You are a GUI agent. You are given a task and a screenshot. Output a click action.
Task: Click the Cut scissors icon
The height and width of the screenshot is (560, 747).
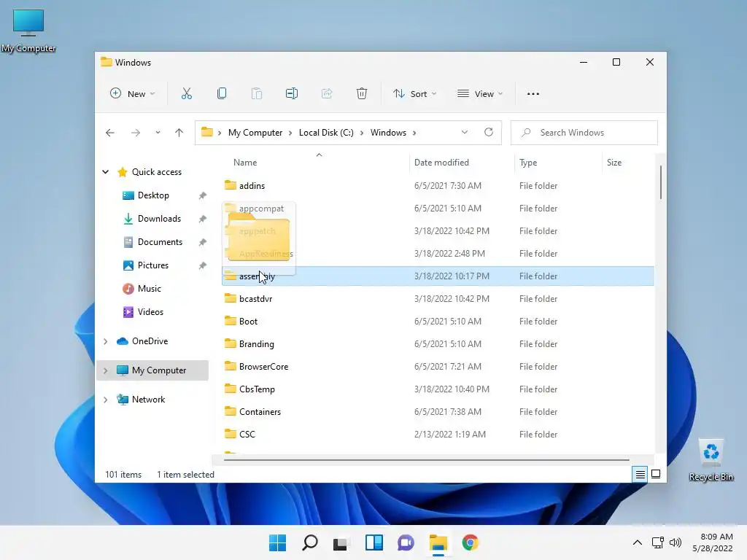pyautogui.click(x=186, y=94)
